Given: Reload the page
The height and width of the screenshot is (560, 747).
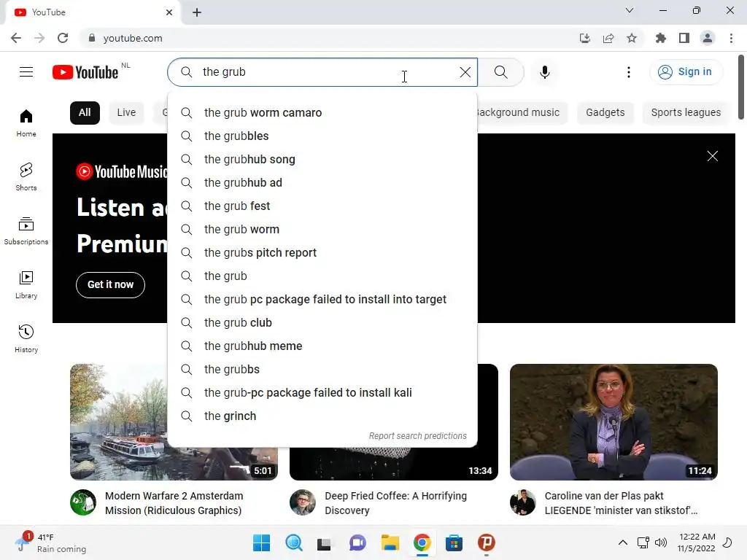Looking at the screenshot, I should 63,38.
